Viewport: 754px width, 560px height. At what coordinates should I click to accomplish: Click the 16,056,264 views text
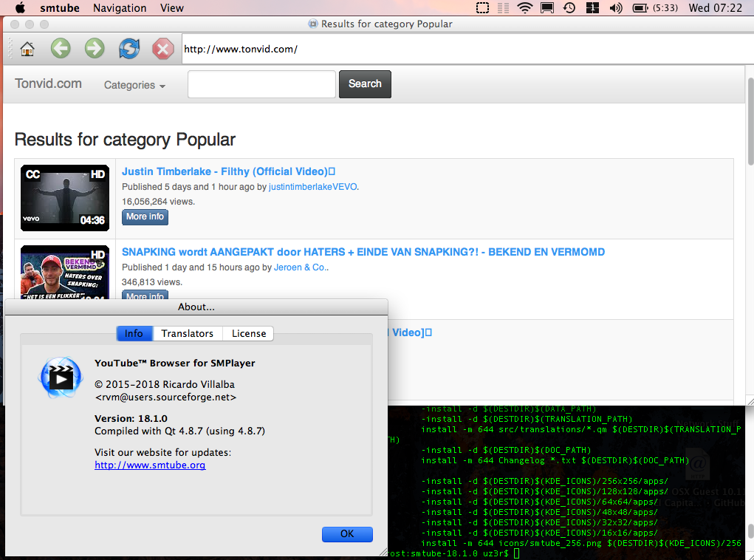[x=158, y=202]
